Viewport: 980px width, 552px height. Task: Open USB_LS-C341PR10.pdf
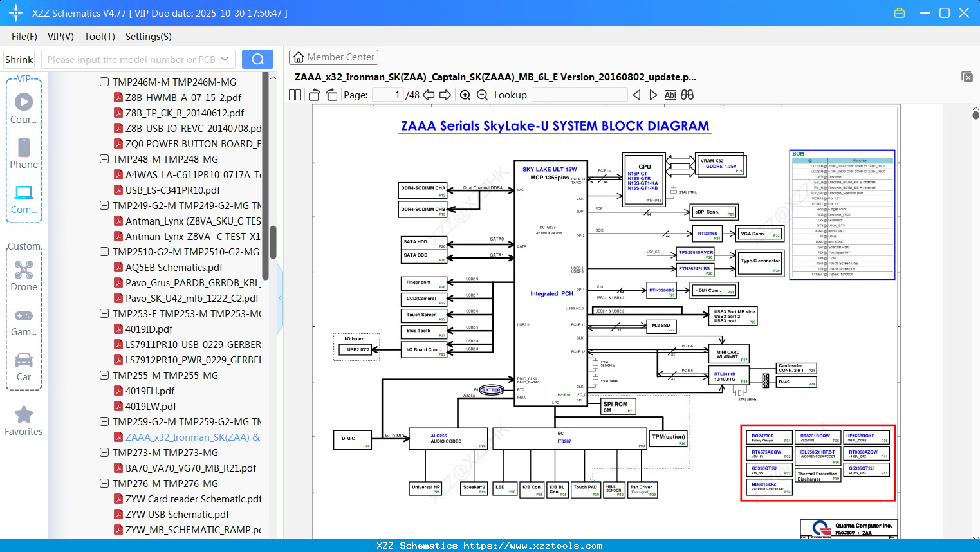coord(172,190)
